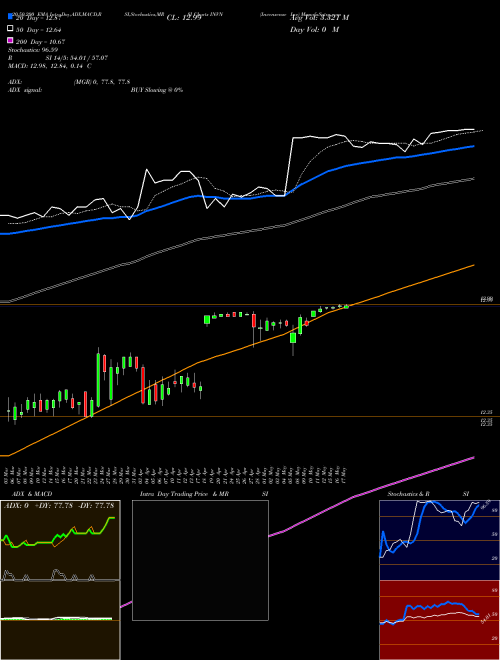Click the 'Stochastics & R' panel title
The image size is (500, 660).
click(x=408, y=494)
